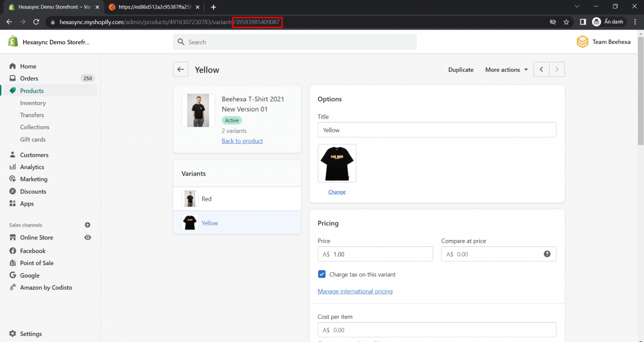
Task: Toggle Online Store visibility eye icon
Action: click(87, 237)
